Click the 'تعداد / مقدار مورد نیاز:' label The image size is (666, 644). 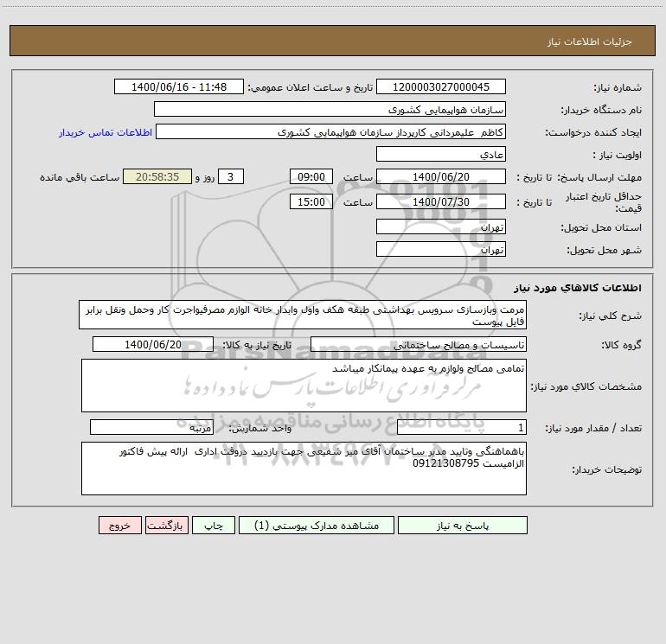593,429
